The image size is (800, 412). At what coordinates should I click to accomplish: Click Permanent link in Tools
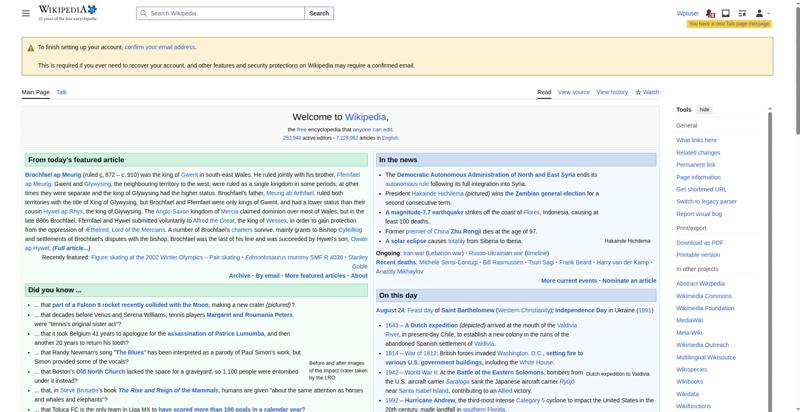click(695, 165)
